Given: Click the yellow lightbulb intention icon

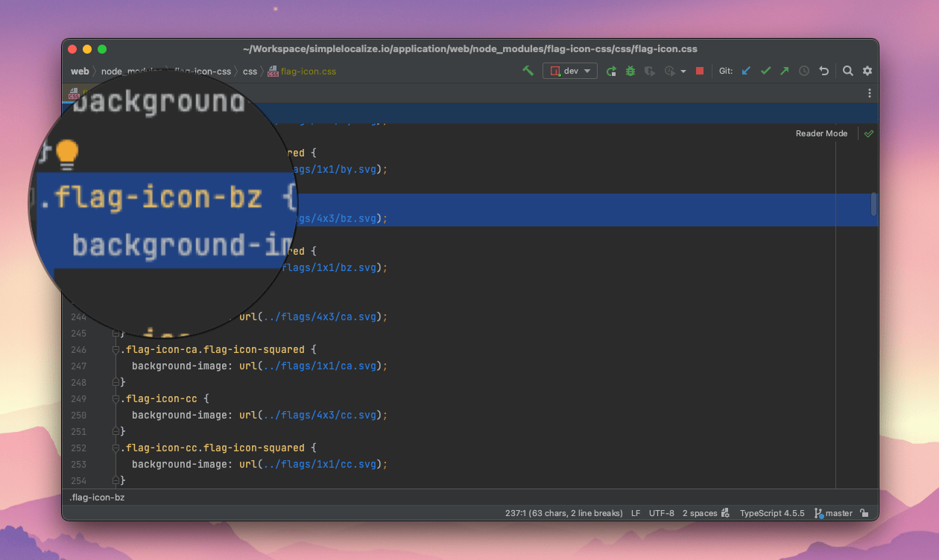Looking at the screenshot, I should tap(67, 153).
